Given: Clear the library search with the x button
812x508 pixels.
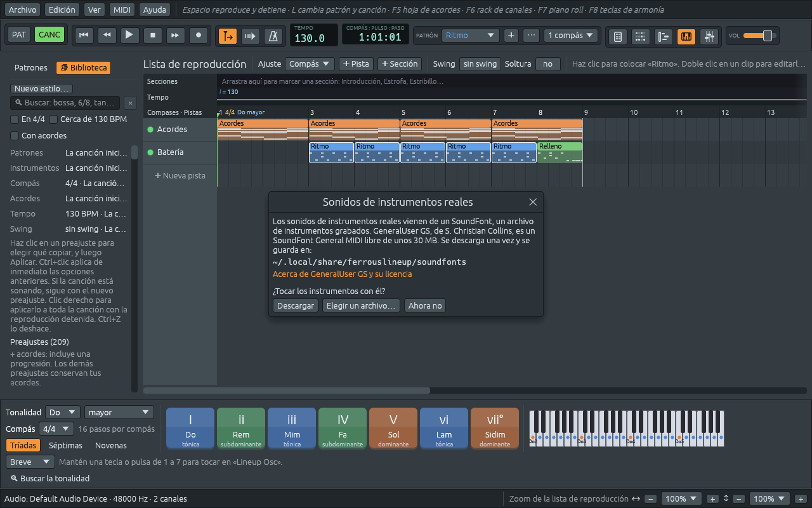Looking at the screenshot, I should [129, 103].
